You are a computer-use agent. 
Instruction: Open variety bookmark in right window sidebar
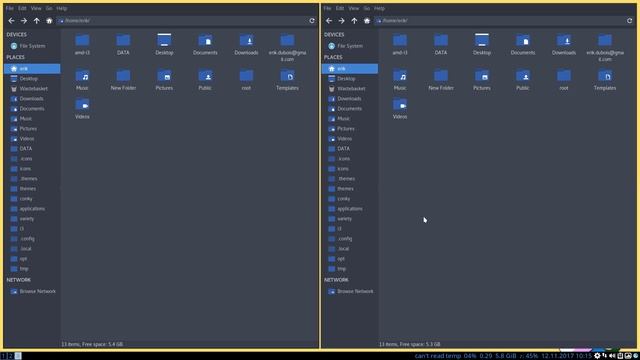click(x=349, y=219)
